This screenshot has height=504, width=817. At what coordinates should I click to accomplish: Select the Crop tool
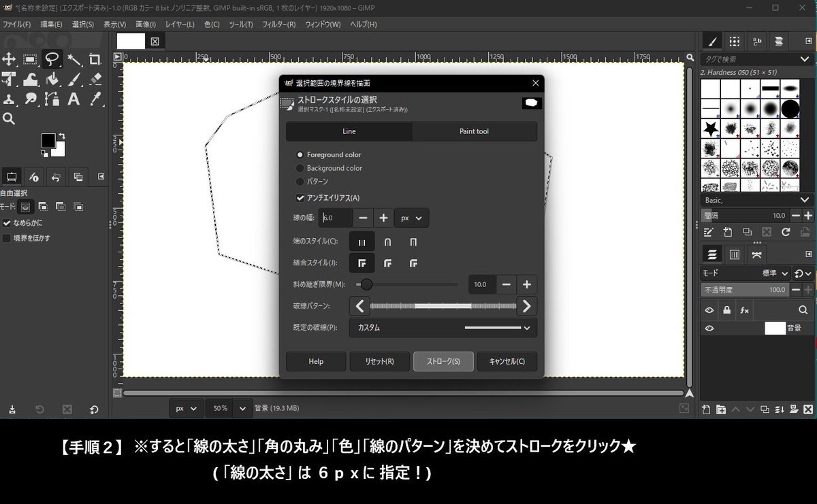tap(95, 59)
